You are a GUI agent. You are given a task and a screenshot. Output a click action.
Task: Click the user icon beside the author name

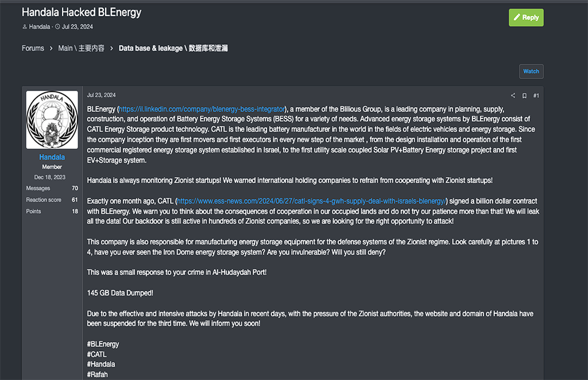[x=25, y=26]
